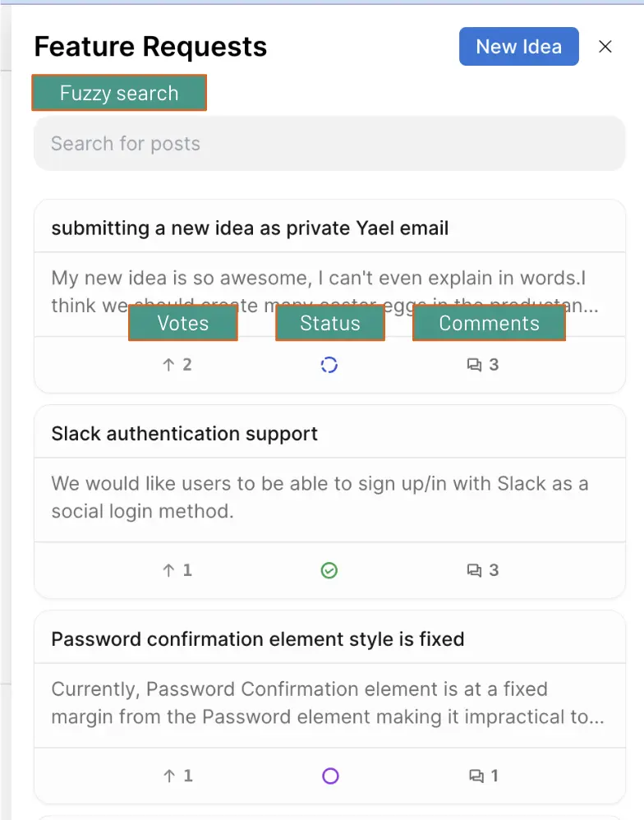The width and height of the screenshot is (644, 820).
Task: Toggle the Fuzzy search option
Action: (118, 93)
